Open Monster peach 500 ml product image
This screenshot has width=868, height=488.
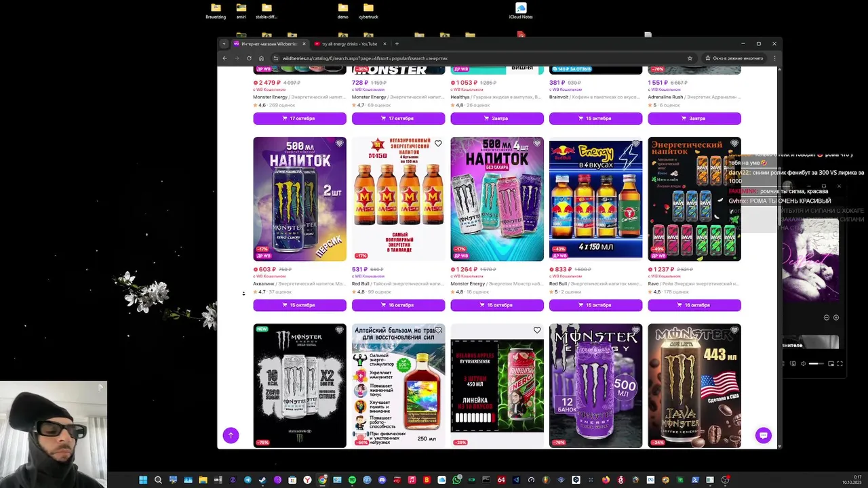(300, 199)
